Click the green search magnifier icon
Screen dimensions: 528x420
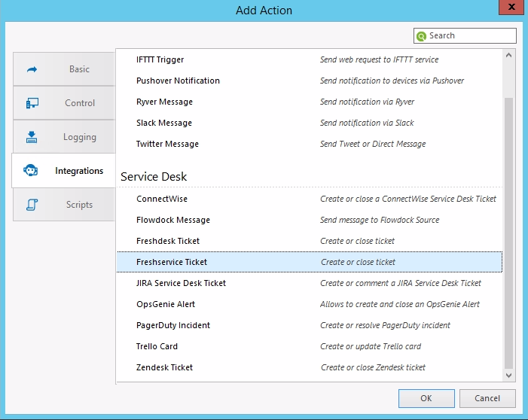(421, 36)
